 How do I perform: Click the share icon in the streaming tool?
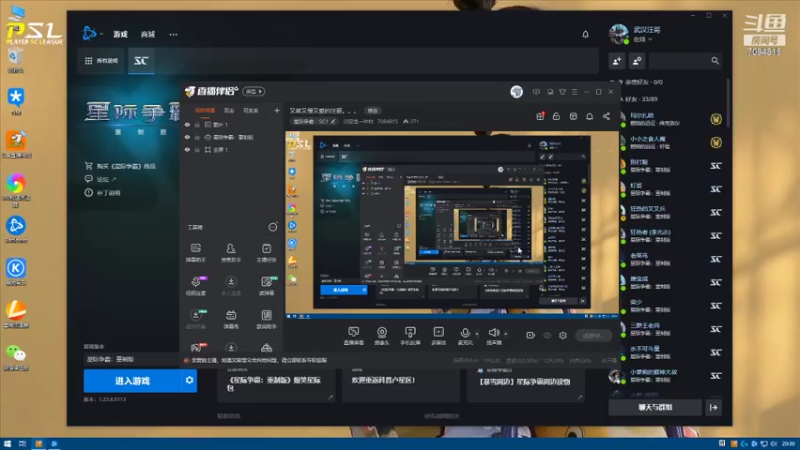pos(606,116)
